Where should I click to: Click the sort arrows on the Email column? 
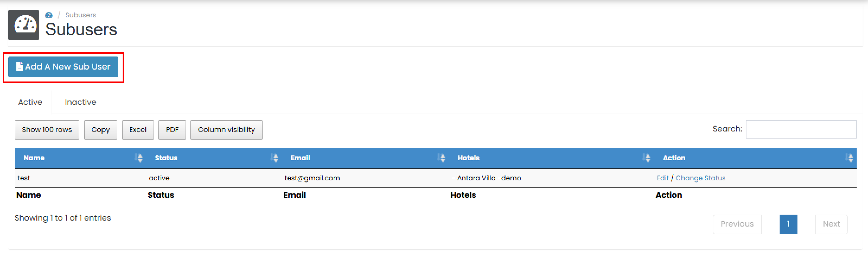tap(442, 158)
